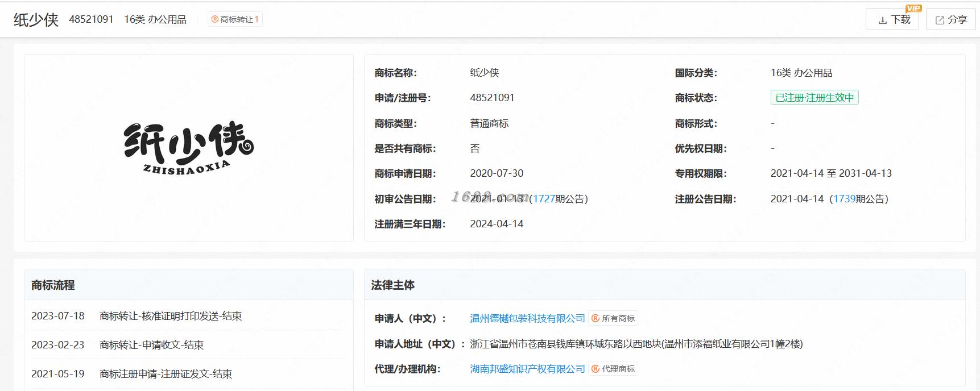Click the 纸少侠 page title
This screenshot has height=391, width=980.
point(36,20)
